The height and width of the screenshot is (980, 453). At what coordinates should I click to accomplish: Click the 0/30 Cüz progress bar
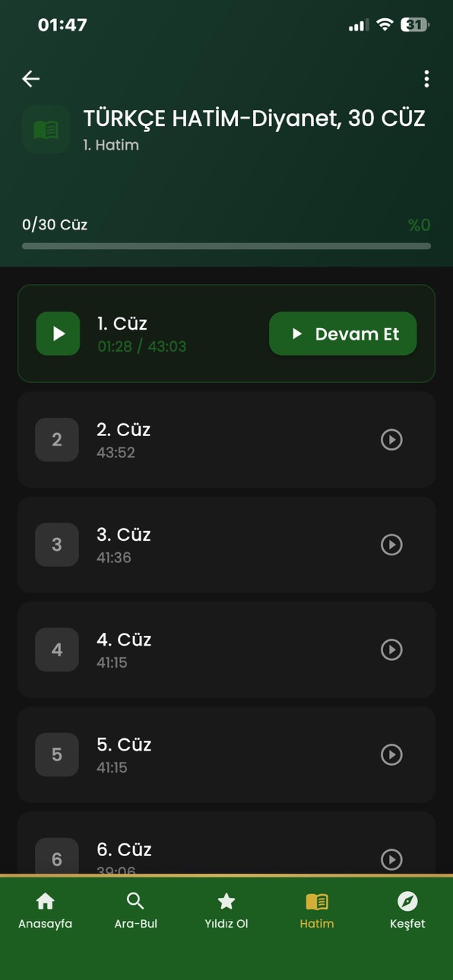pos(226,246)
